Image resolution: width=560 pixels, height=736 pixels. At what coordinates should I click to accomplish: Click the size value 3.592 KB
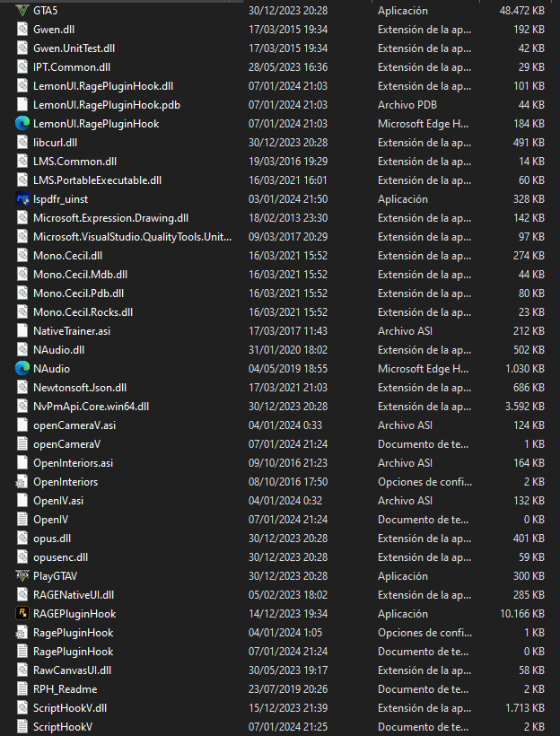(x=525, y=407)
